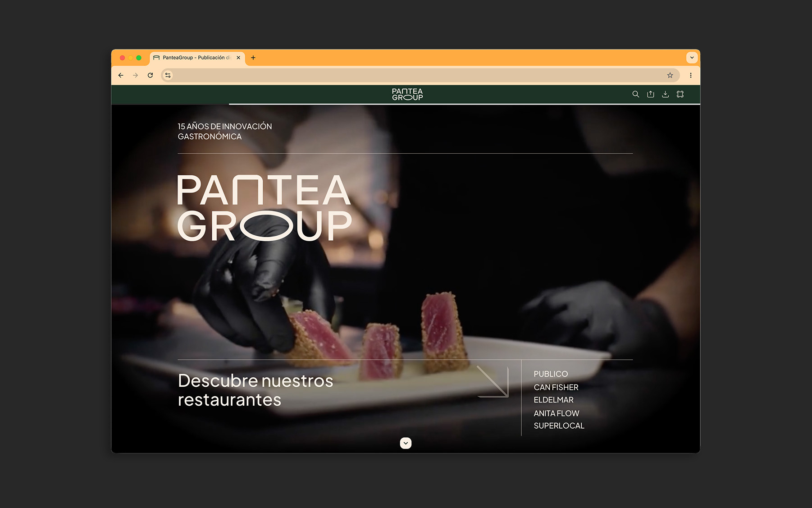812x508 pixels.
Task: Bookmark this page with the star icon
Action: tap(670, 75)
